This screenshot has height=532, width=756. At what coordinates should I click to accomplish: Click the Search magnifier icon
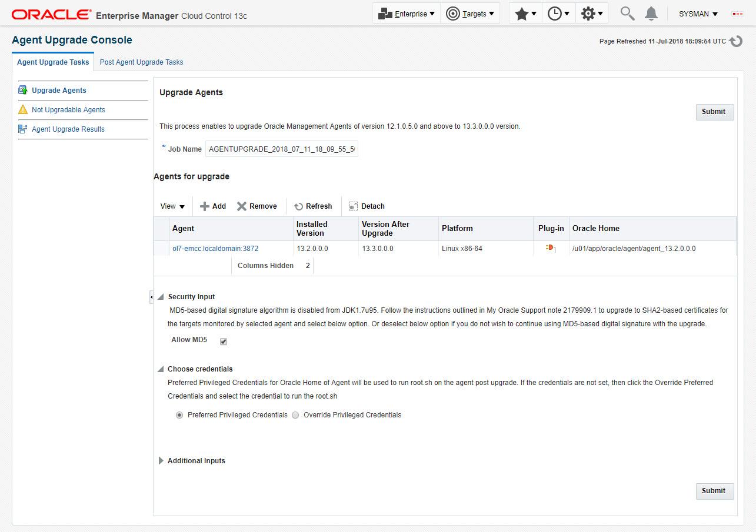pos(628,14)
